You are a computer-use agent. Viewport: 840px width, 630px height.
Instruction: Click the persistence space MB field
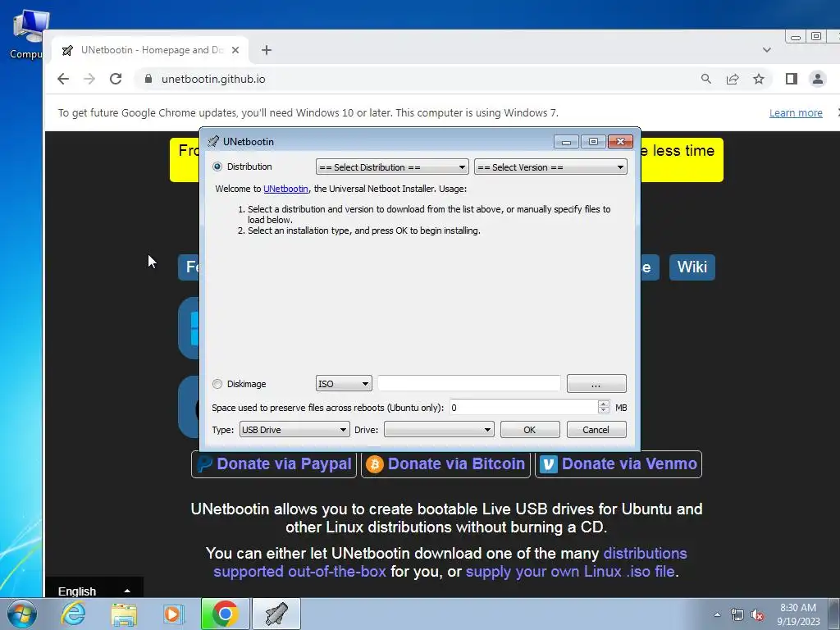[523, 408]
